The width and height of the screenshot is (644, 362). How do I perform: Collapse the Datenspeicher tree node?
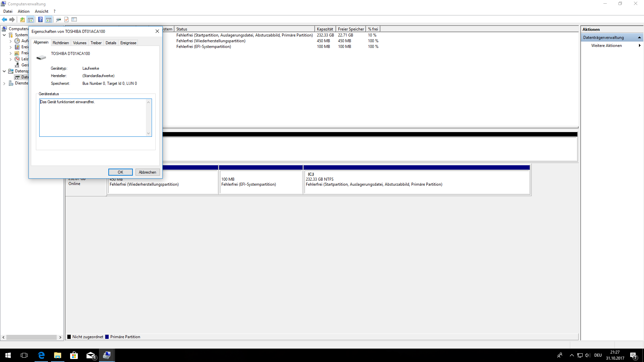click(x=4, y=71)
